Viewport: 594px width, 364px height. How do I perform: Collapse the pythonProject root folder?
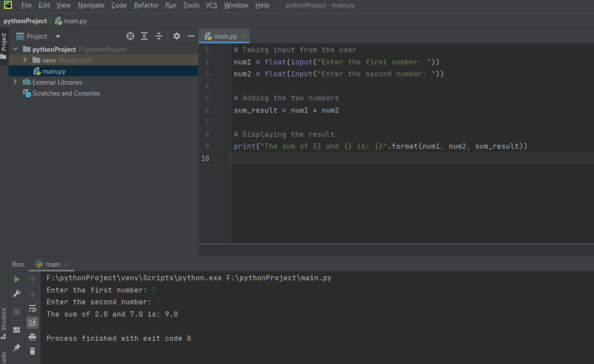click(x=15, y=49)
